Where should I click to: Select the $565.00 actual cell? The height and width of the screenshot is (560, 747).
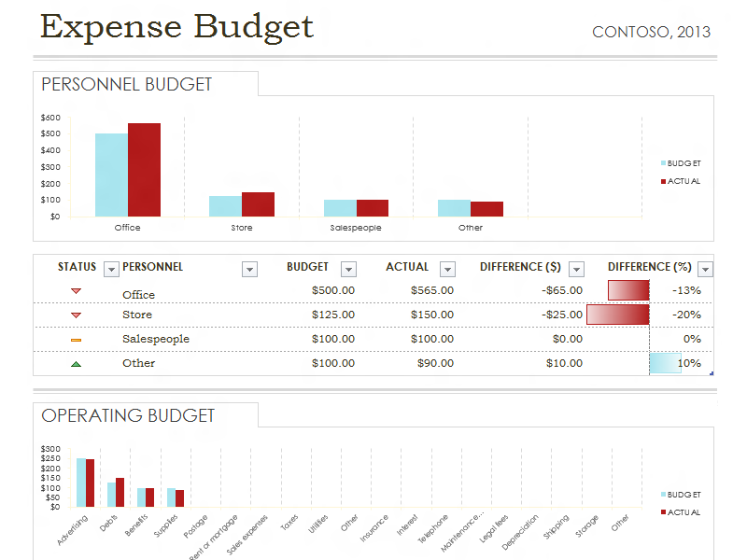[x=432, y=290]
